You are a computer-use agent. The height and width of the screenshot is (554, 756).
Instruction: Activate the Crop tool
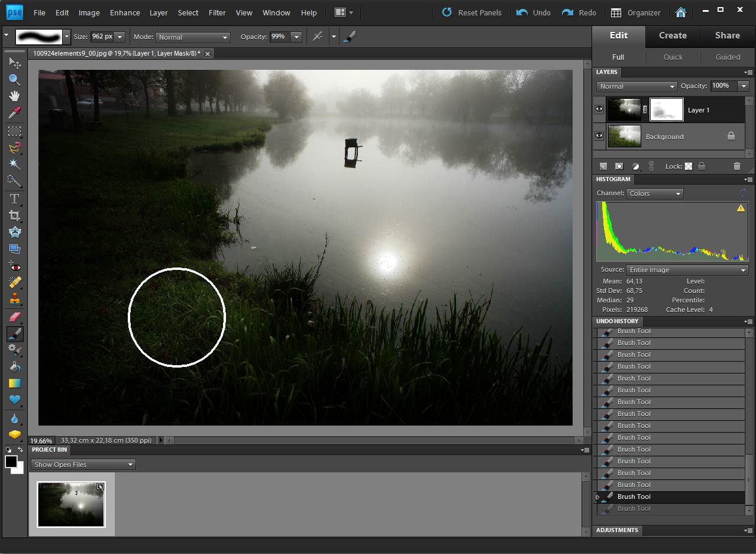(14, 215)
